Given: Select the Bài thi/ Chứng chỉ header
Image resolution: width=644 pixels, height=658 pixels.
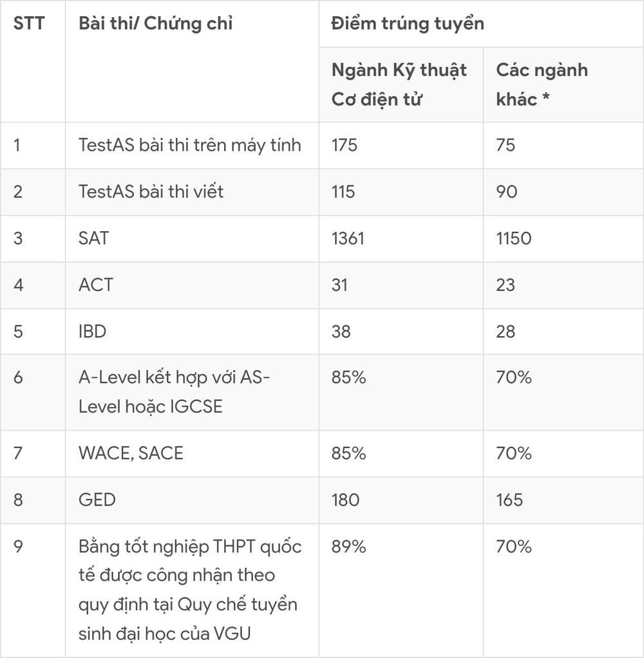Looking at the screenshot, I should [x=155, y=23].
